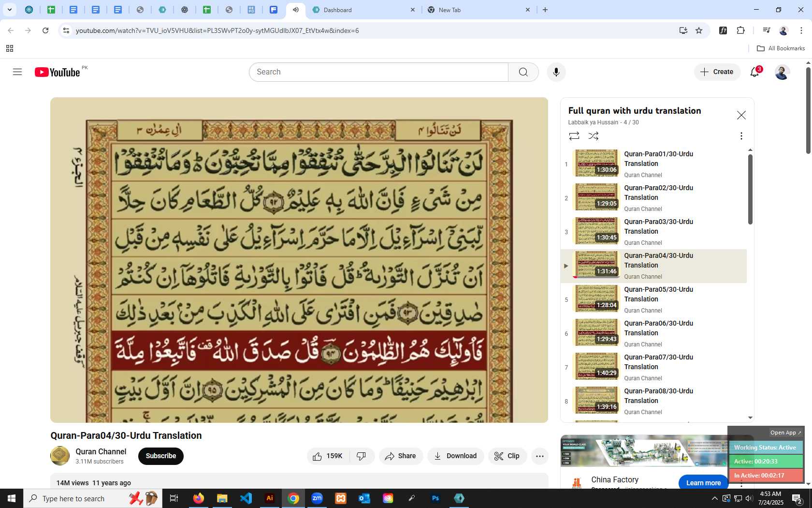Open Windows notification center
Image resolution: width=812 pixels, height=508 pixels.
click(x=797, y=498)
